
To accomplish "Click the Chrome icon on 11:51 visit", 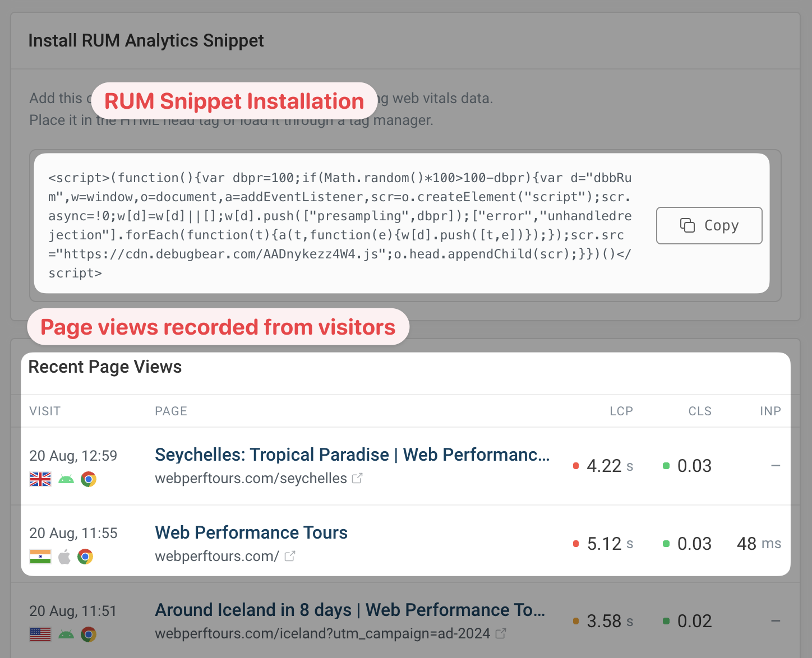I will pyautogui.click(x=89, y=634).
